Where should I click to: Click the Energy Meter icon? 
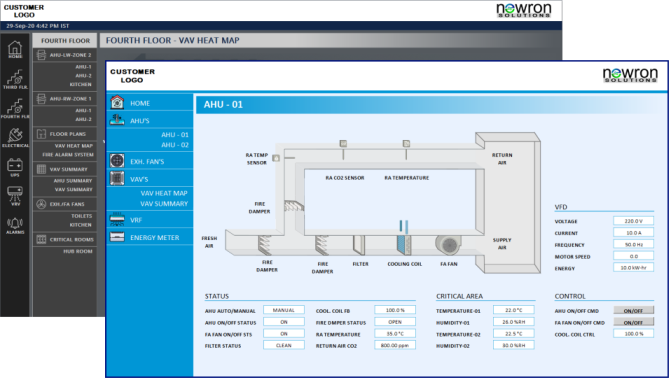point(117,237)
